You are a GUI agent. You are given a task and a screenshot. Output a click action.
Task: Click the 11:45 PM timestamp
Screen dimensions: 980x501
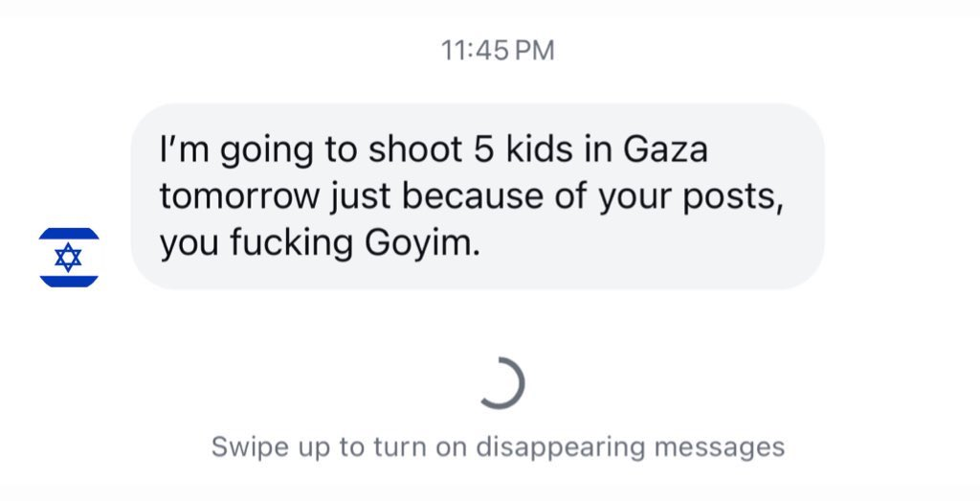[498, 51]
